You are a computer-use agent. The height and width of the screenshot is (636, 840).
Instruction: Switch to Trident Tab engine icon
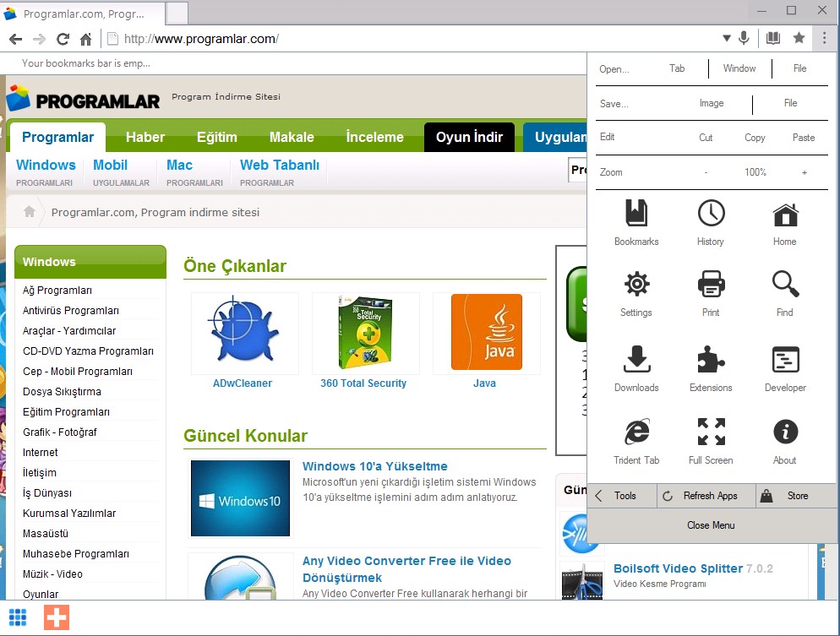tap(636, 432)
